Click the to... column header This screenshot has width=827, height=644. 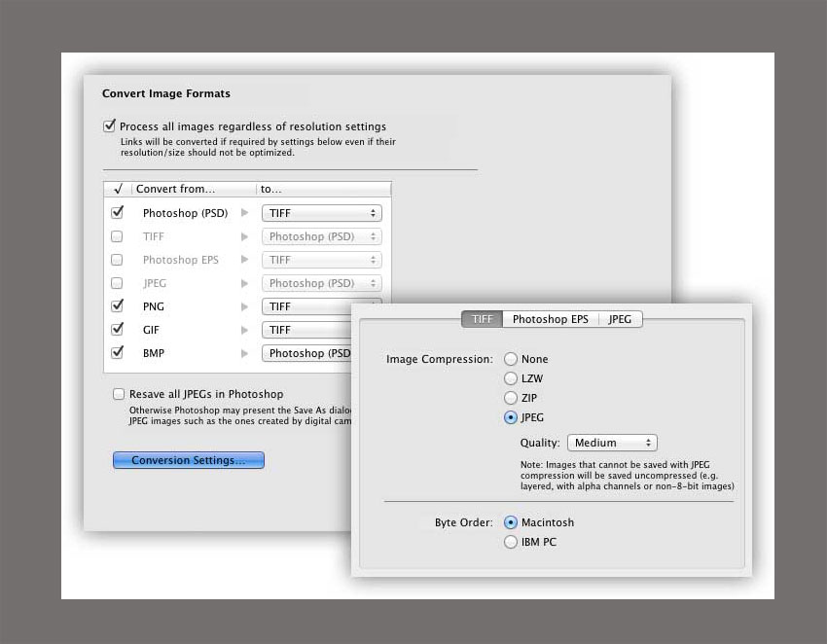[324, 189]
